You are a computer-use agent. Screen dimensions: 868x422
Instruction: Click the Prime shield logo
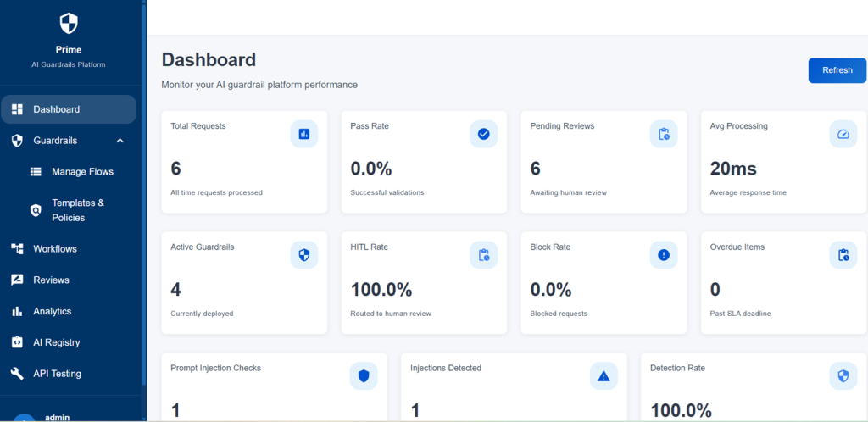point(69,23)
